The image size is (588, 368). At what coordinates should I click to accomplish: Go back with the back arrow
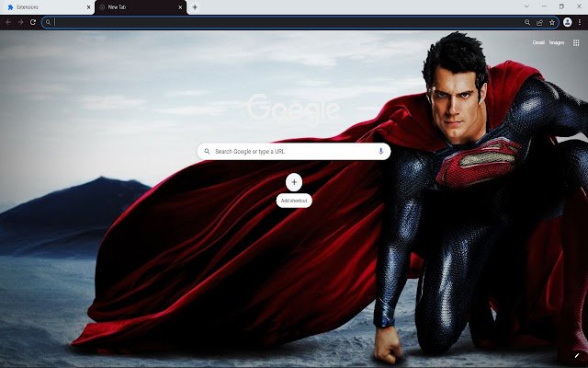8,22
